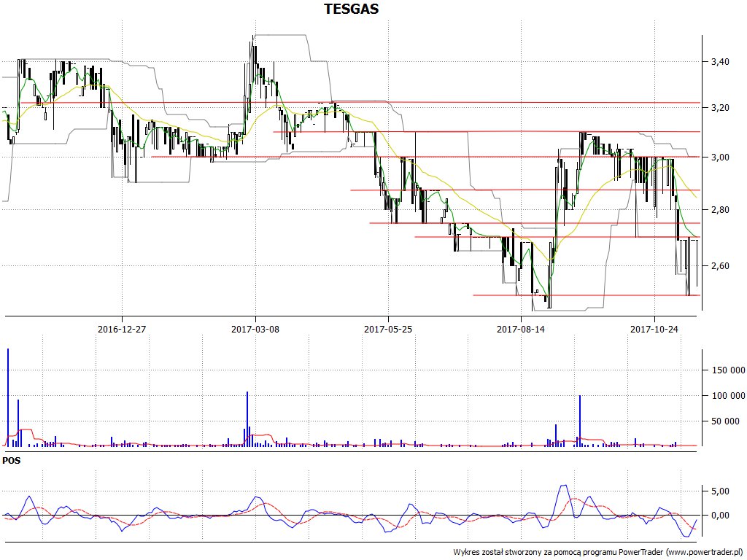
Task: Select the 2,60 price axis label
Action: click(720, 265)
